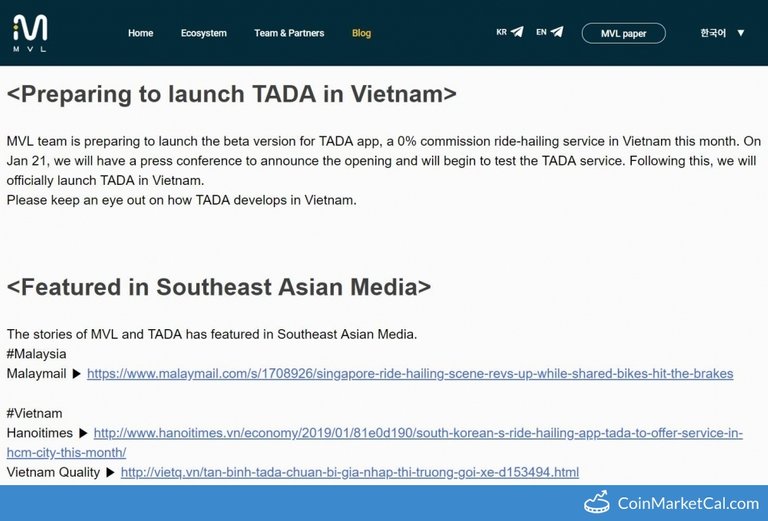Click the Vietnam Quality label text
768x521 pixels.
[53, 472]
